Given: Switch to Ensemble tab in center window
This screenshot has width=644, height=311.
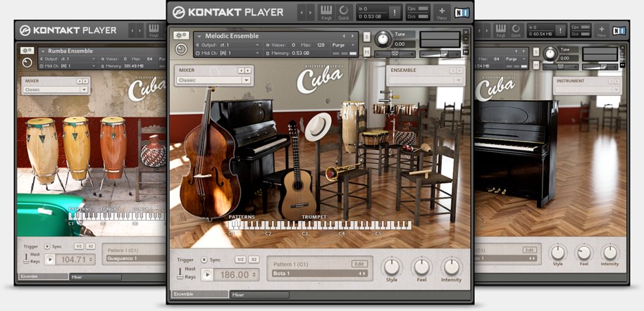Looking at the screenshot, I should pos(199,294).
